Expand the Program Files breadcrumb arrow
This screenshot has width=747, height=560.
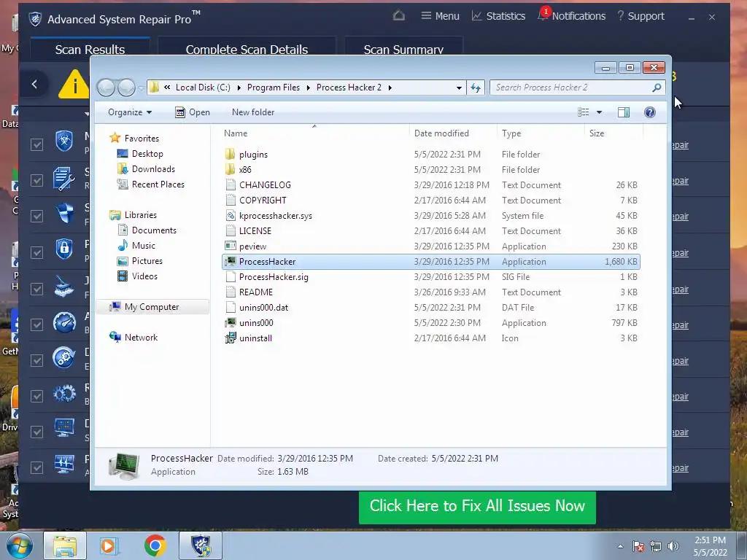[309, 87]
